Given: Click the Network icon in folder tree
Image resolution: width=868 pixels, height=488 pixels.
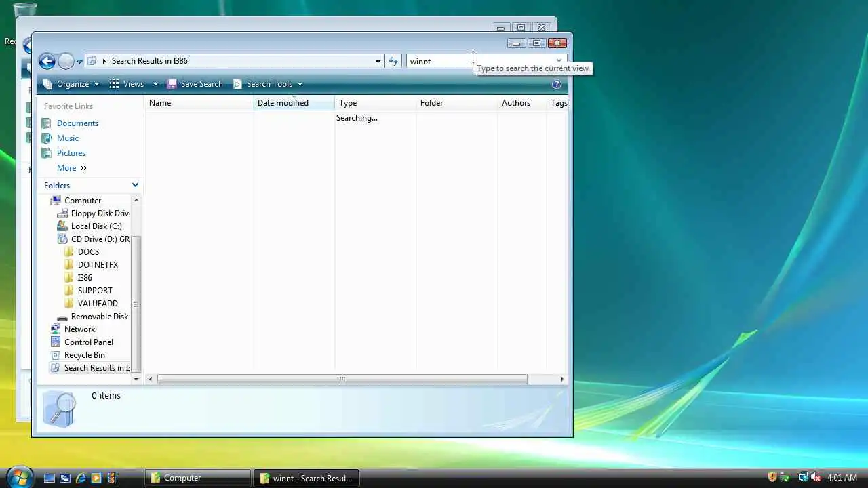Looking at the screenshot, I should click(x=56, y=329).
